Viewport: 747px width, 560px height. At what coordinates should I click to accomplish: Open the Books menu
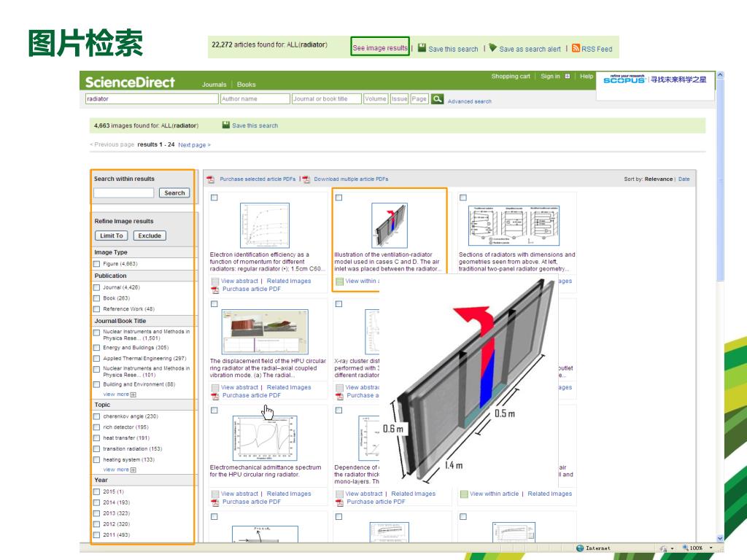click(x=247, y=85)
